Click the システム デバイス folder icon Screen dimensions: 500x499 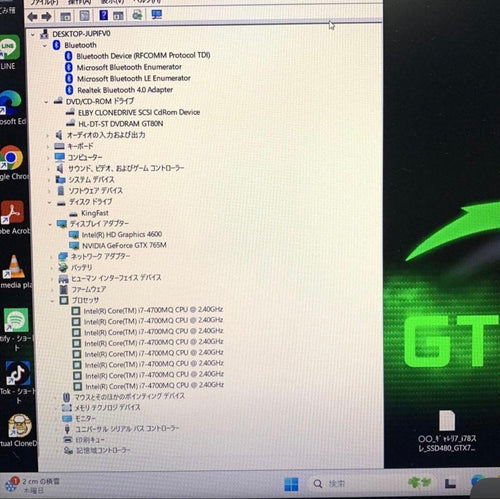pyautogui.click(x=60, y=180)
